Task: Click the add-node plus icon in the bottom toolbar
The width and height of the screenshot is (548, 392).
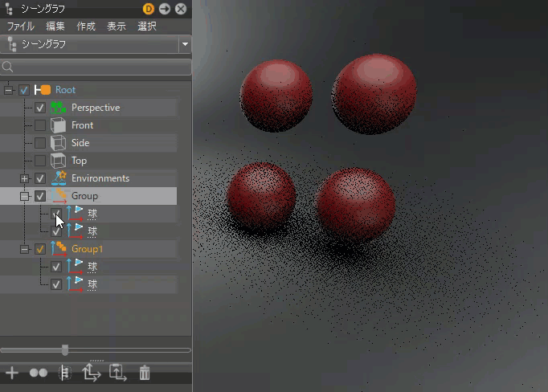Action: (x=12, y=373)
